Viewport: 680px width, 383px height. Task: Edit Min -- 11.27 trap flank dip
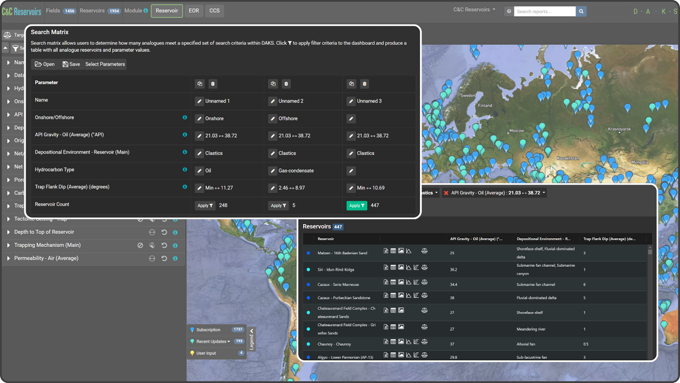(x=199, y=188)
